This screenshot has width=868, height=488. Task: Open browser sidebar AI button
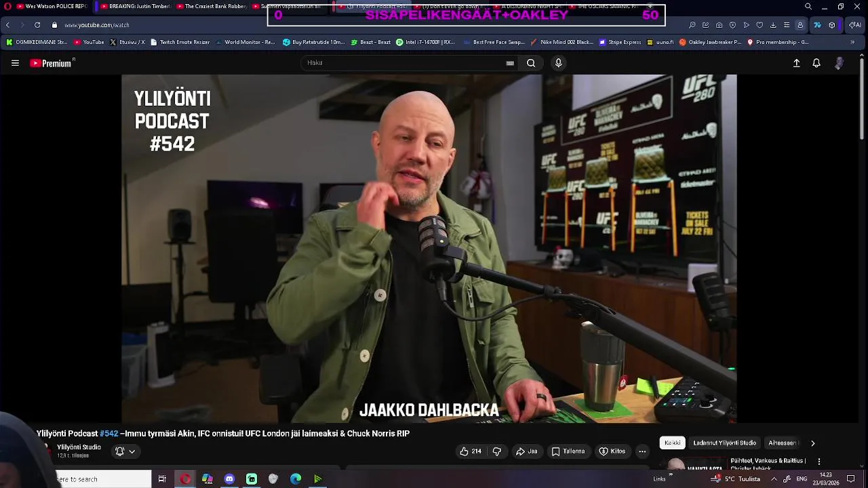[x=856, y=25]
